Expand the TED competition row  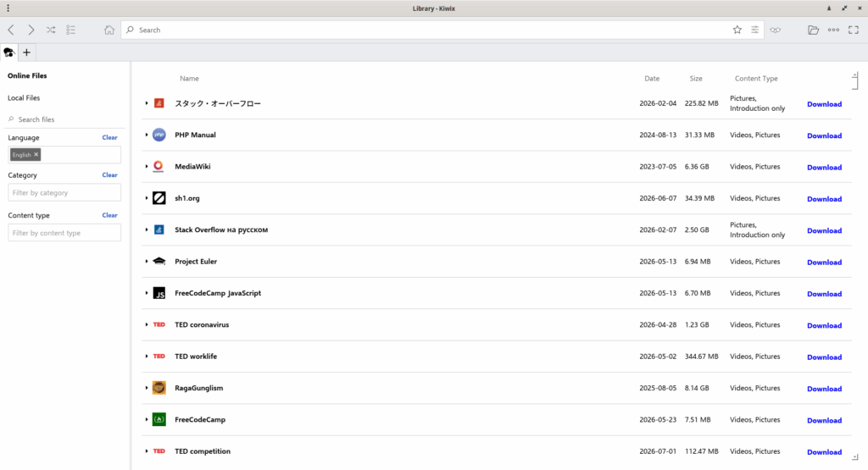click(x=147, y=451)
